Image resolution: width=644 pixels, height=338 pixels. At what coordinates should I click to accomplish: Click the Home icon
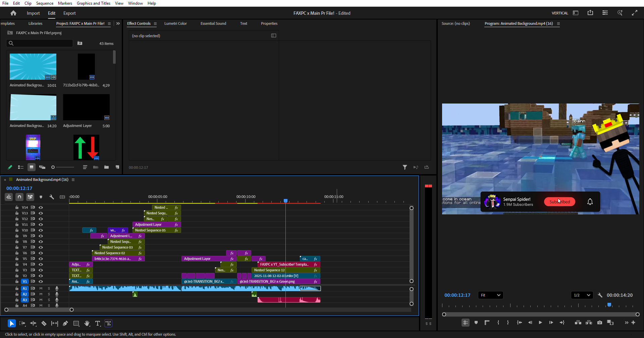[x=13, y=13]
